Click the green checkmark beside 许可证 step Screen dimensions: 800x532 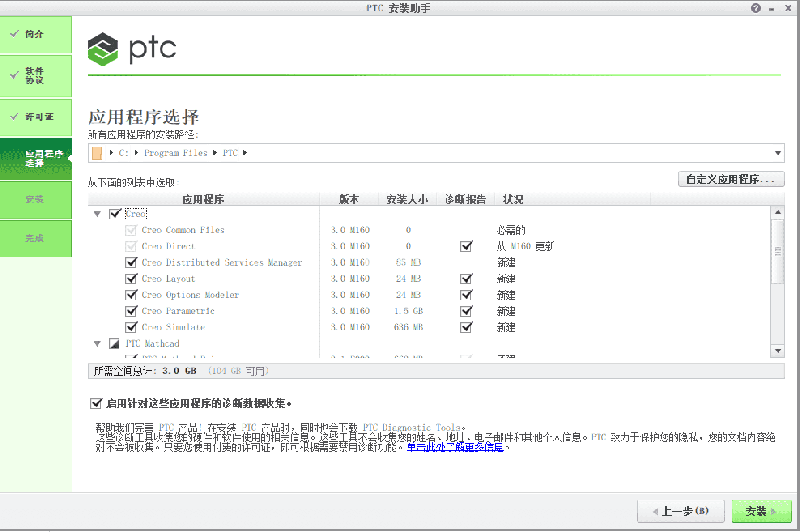(x=15, y=117)
